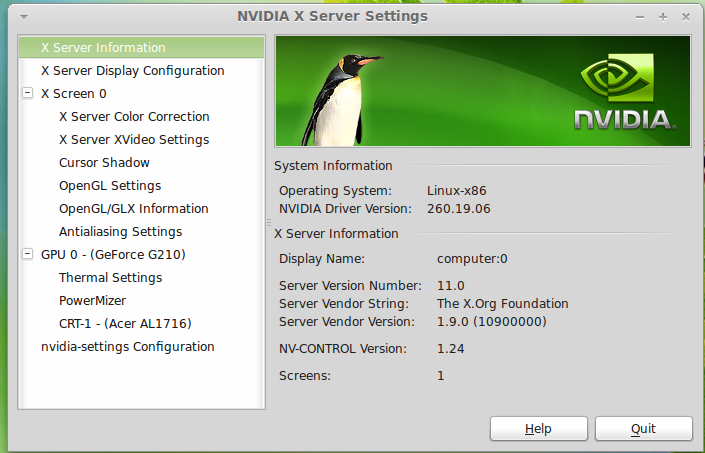Select the X Screen 0 tree row

coord(74,93)
